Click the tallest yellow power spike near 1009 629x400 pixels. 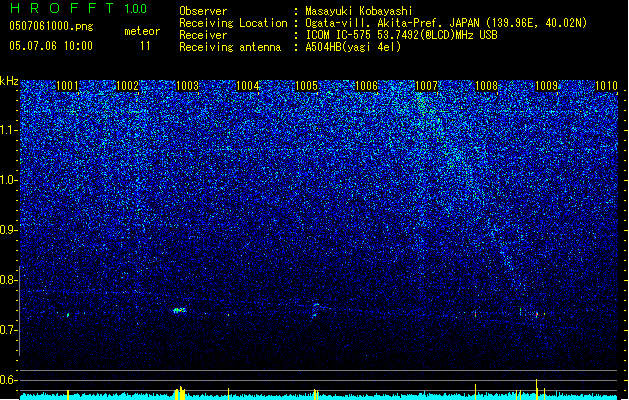(x=536, y=389)
